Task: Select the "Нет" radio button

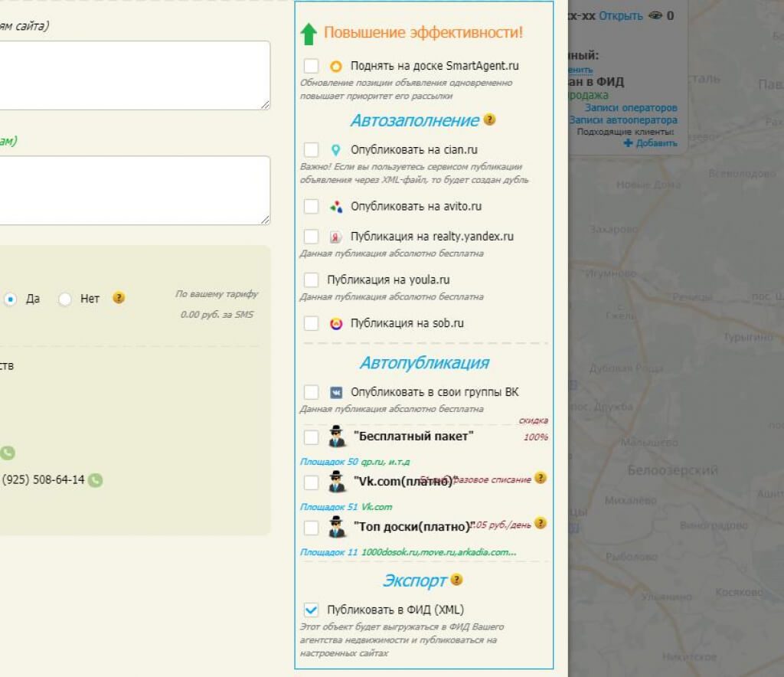Action: pos(64,299)
